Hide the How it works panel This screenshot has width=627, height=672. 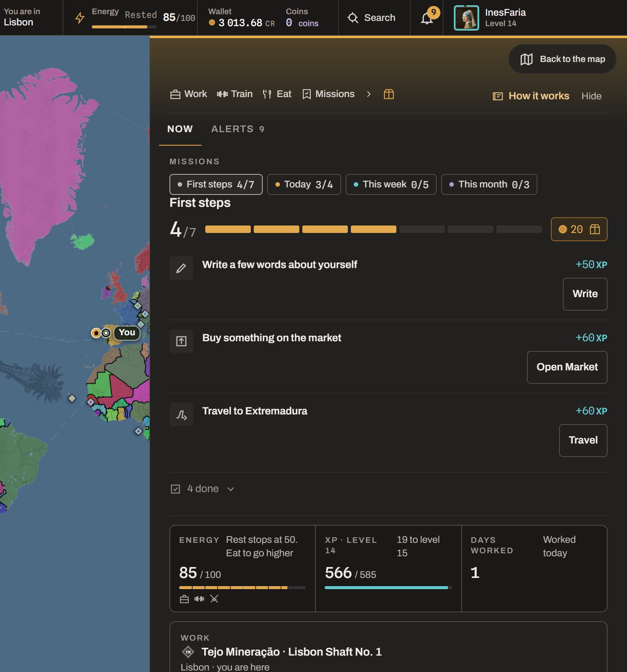[x=591, y=96]
